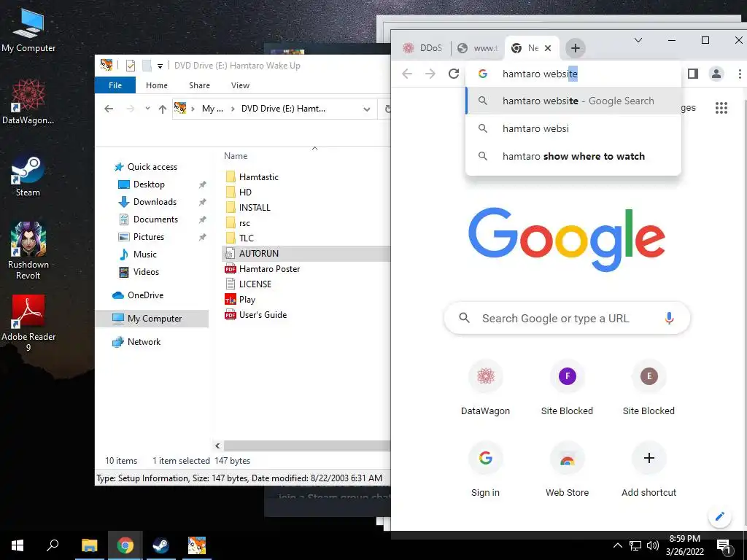Switch to the DDoS tab

click(x=422, y=48)
